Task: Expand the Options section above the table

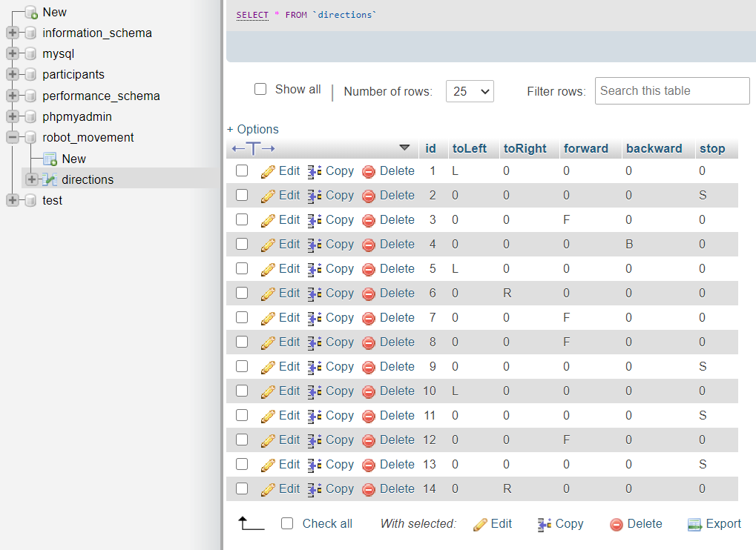Action: [x=252, y=129]
